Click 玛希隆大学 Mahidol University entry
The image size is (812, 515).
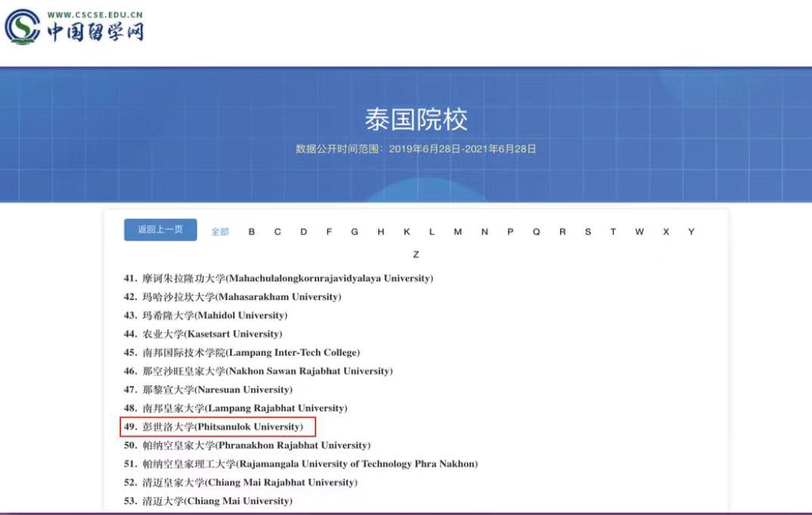205,316
